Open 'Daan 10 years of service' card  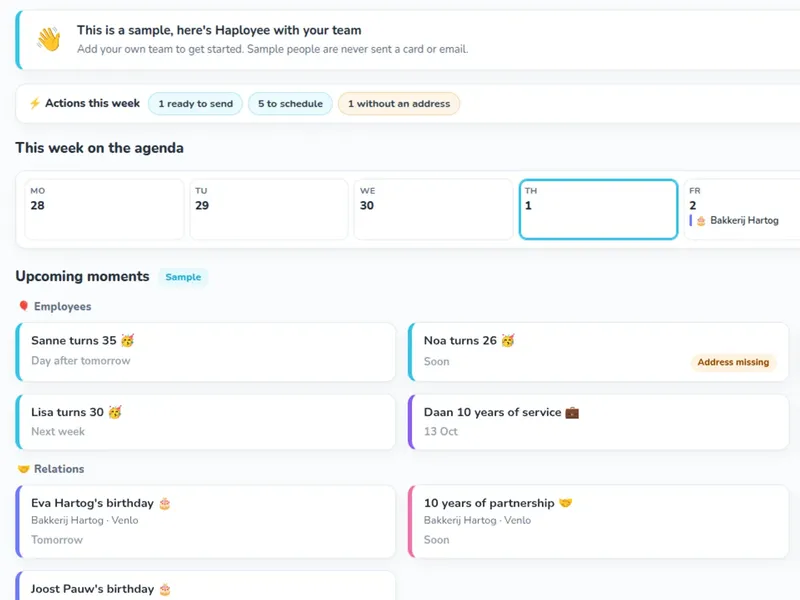598,422
